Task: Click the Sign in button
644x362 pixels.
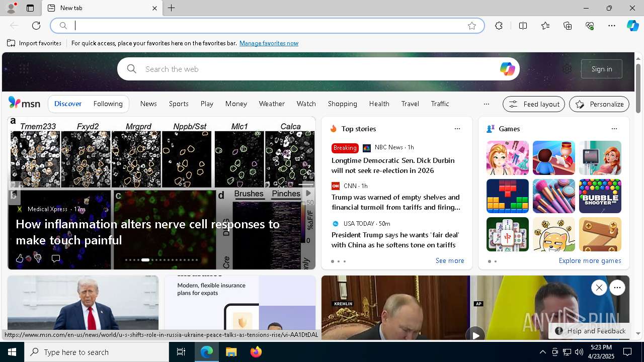Action: click(602, 69)
